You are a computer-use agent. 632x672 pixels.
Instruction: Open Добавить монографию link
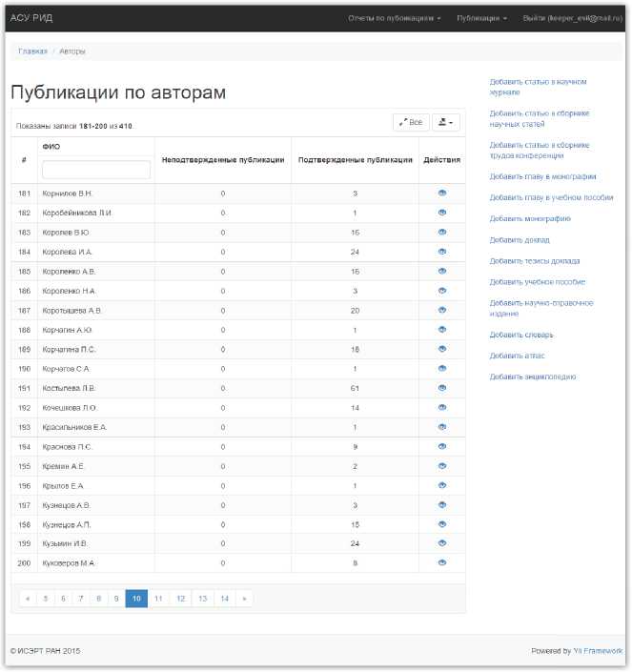[x=530, y=218]
